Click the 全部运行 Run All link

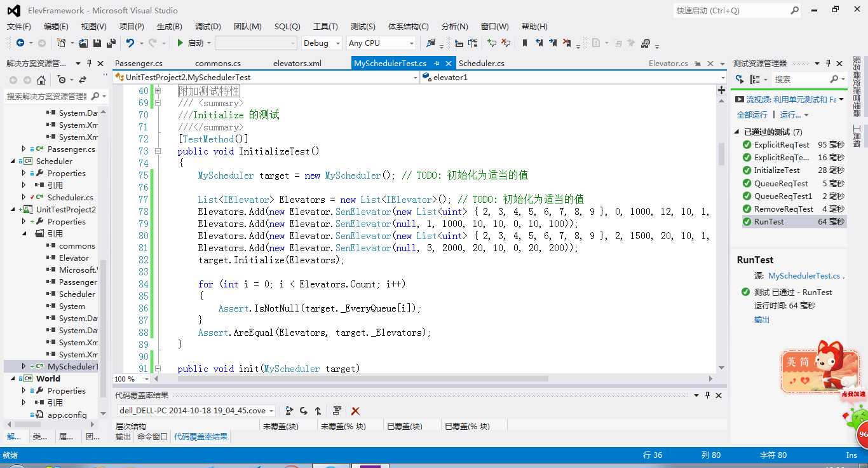(752, 115)
